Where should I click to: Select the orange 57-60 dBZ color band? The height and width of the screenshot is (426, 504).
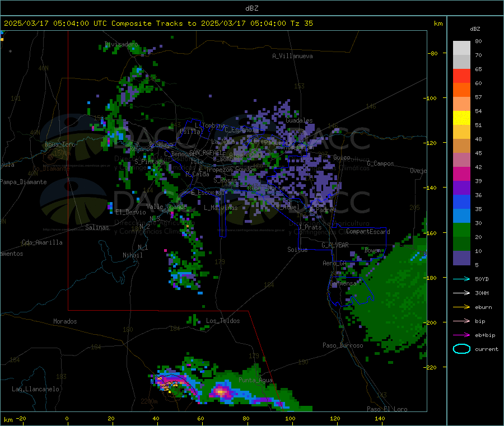(x=461, y=90)
